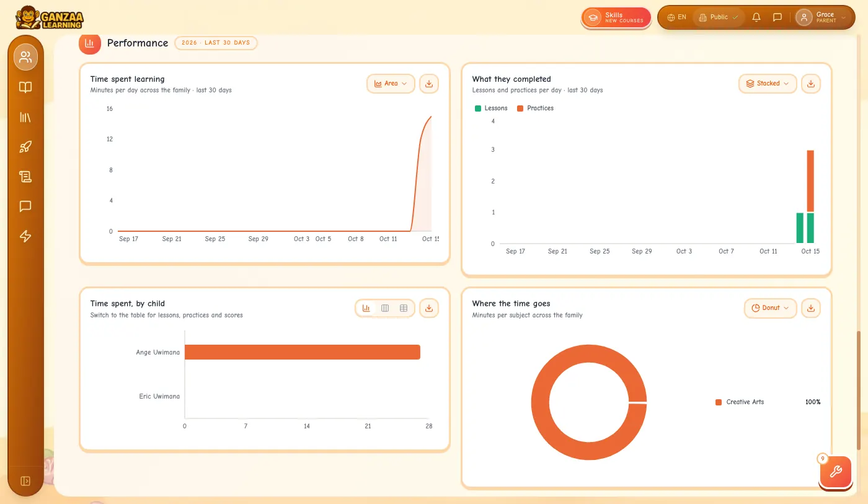868x504 pixels.
Task: Open the Public visibility selector
Action: pyautogui.click(x=719, y=17)
